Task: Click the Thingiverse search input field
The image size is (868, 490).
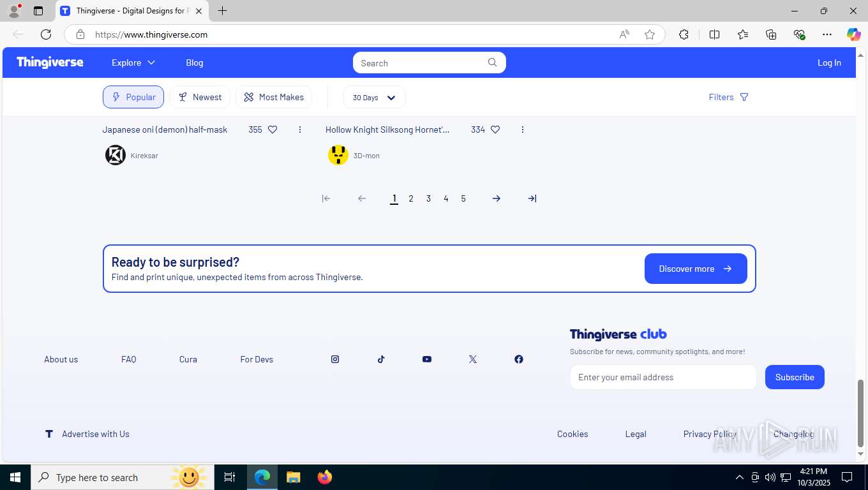Action: tap(421, 63)
